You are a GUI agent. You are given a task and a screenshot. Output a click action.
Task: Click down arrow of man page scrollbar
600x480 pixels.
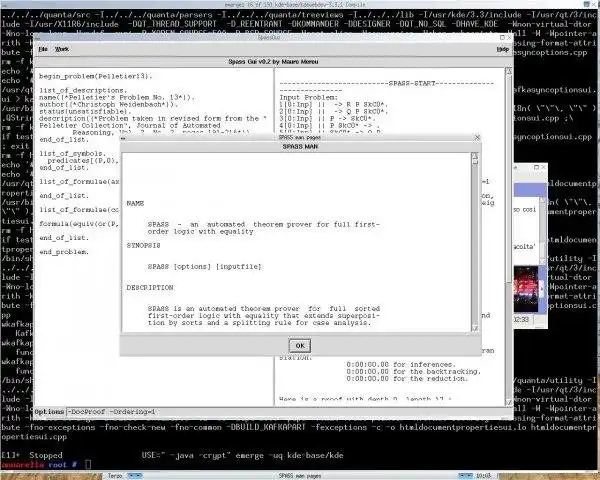tap(475, 328)
